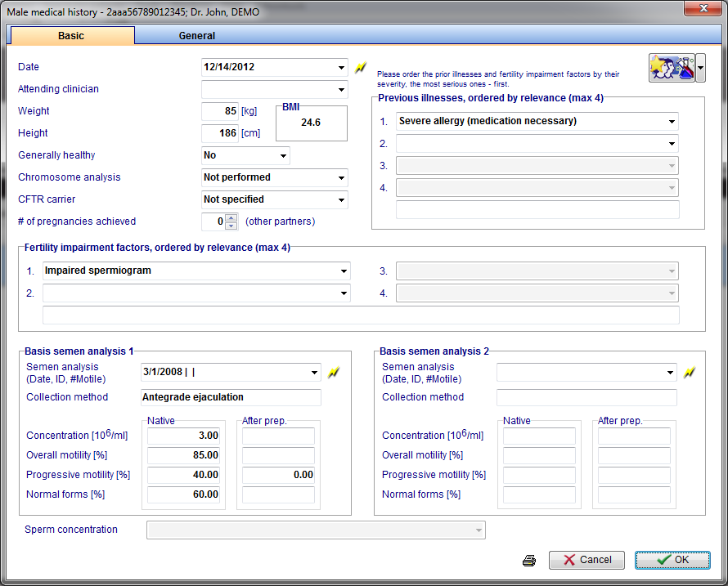Open the Generally healthy dropdown
This screenshot has width=728, height=586.
point(283,155)
